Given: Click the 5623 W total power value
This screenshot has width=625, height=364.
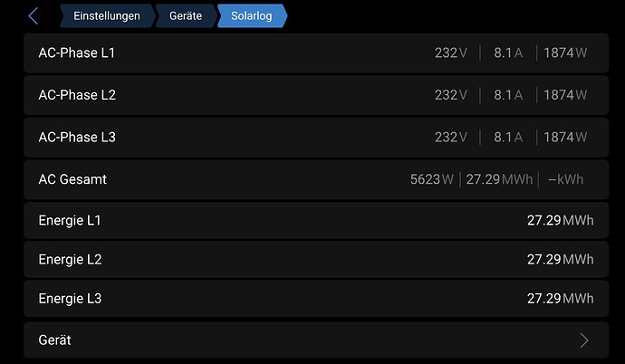Looking at the screenshot, I should [x=432, y=179].
